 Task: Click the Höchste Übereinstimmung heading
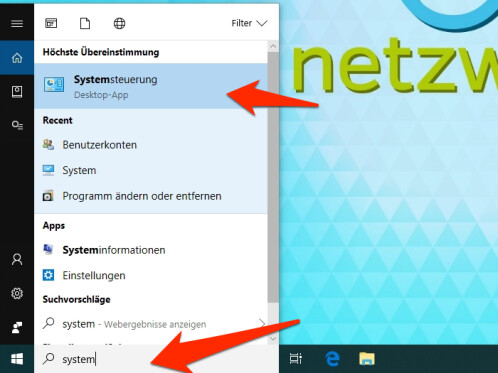click(x=101, y=52)
